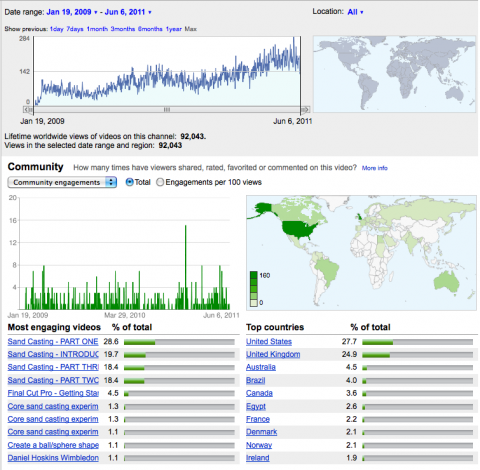Select Engagements per 100 views radio button
The width and height of the screenshot is (480, 470).
pyautogui.click(x=160, y=182)
